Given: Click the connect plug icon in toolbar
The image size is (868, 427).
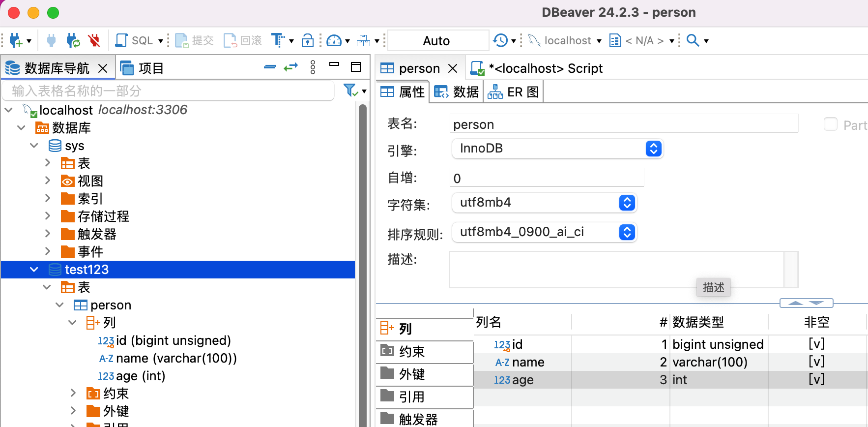Looking at the screenshot, I should point(51,40).
